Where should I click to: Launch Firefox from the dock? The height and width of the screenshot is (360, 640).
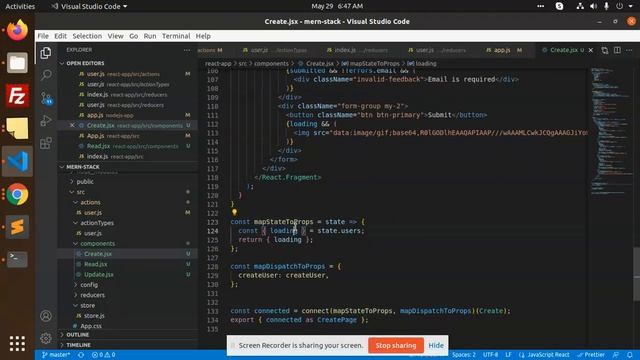click(17, 30)
